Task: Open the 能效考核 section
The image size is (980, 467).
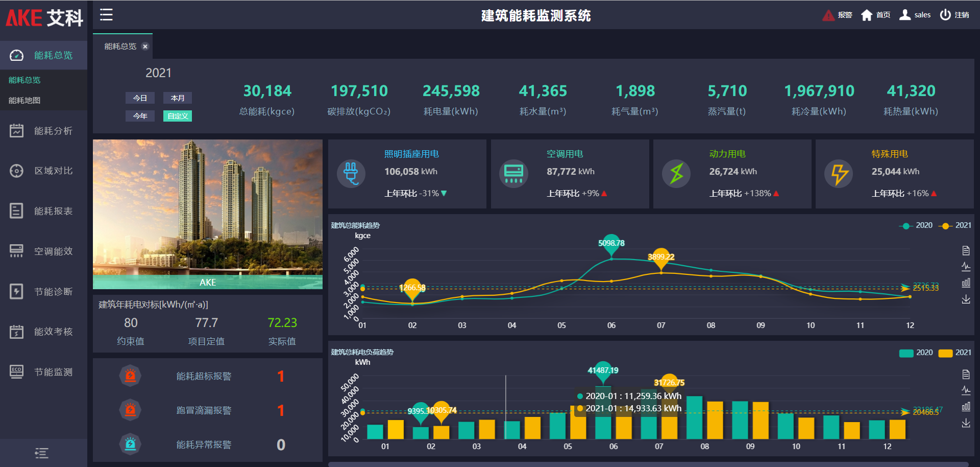Action: pos(43,332)
